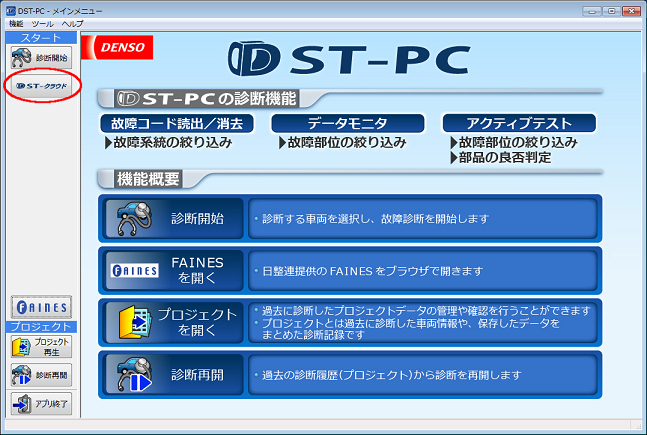The width and height of the screenshot is (647, 435).
Task: Click the FAINES sidebar button
Action: click(x=41, y=307)
